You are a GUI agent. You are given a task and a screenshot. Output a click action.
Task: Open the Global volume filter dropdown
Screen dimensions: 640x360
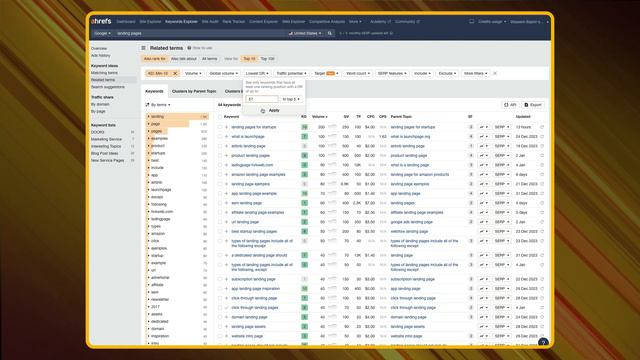(x=223, y=73)
